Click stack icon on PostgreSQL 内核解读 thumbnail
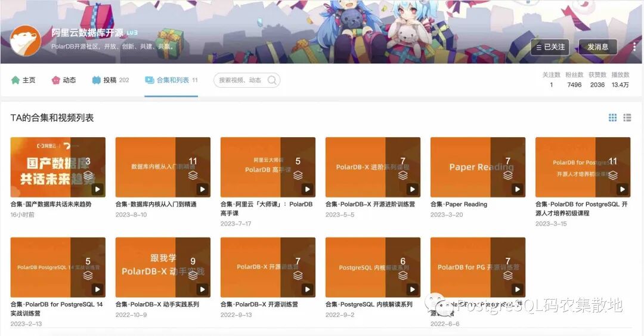The width and height of the screenshot is (644, 336). pos(403,276)
